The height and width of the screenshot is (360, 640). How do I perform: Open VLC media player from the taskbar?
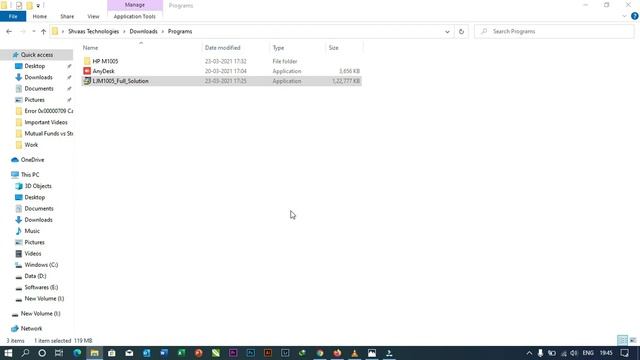click(354, 353)
